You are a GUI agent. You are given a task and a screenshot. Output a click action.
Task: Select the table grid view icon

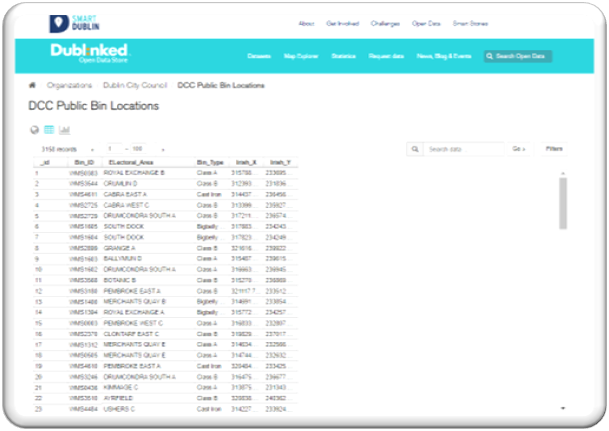[x=49, y=130]
